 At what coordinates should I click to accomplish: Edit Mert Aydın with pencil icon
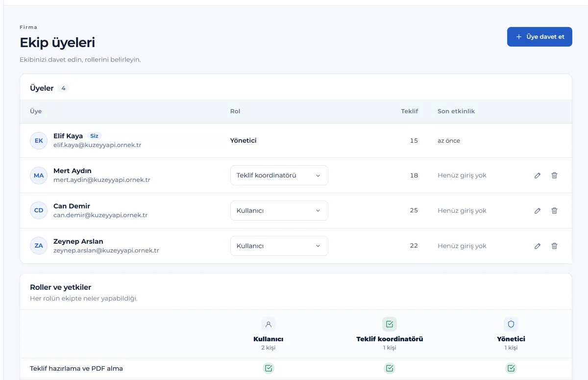click(538, 176)
